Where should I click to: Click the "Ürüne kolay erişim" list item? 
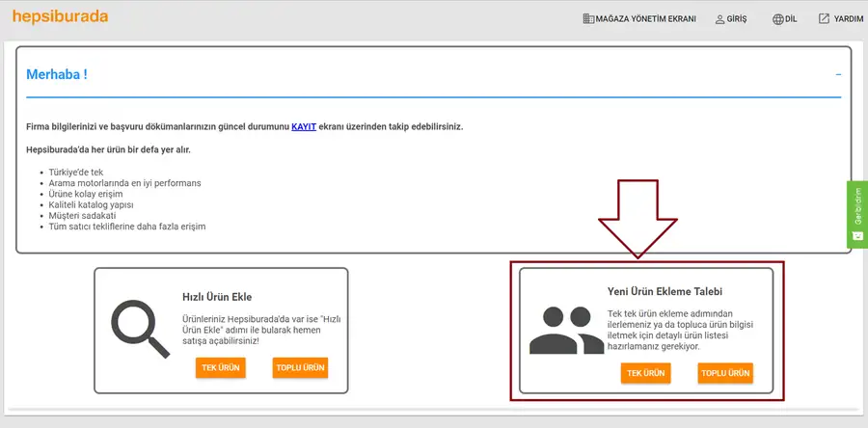click(86, 194)
